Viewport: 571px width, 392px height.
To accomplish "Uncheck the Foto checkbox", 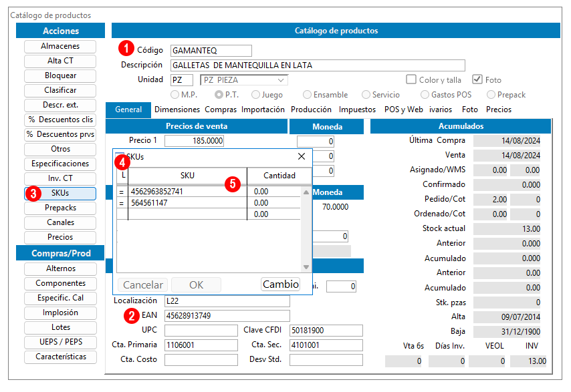I will pyautogui.click(x=477, y=79).
